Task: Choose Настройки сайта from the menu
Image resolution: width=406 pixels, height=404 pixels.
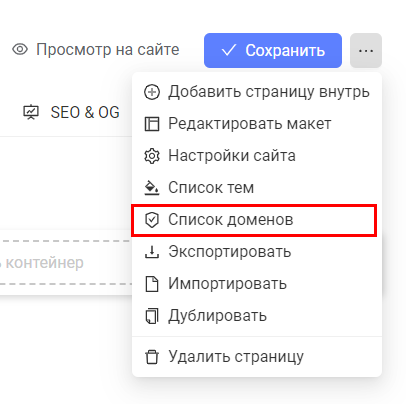Action: click(x=257, y=156)
